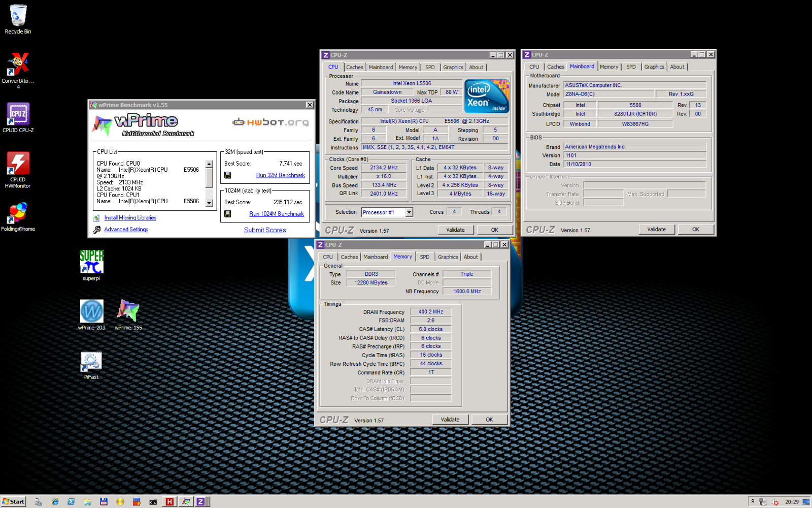Click the Run 1024M Benchmark link
The width and height of the screenshot is (812, 508).
(x=277, y=214)
